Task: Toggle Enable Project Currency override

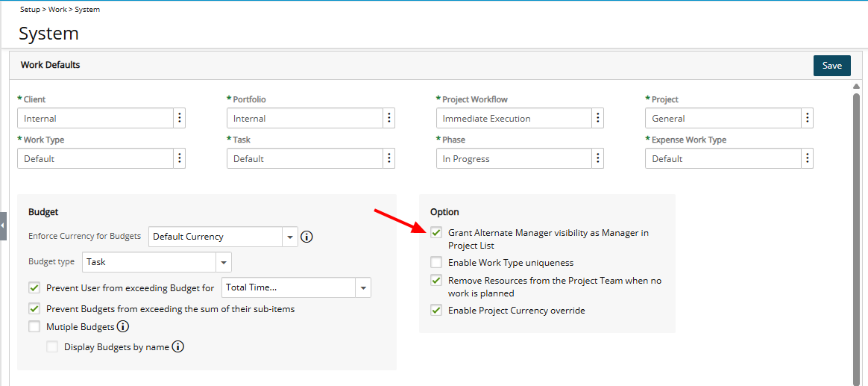Action: tap(436, 311)
